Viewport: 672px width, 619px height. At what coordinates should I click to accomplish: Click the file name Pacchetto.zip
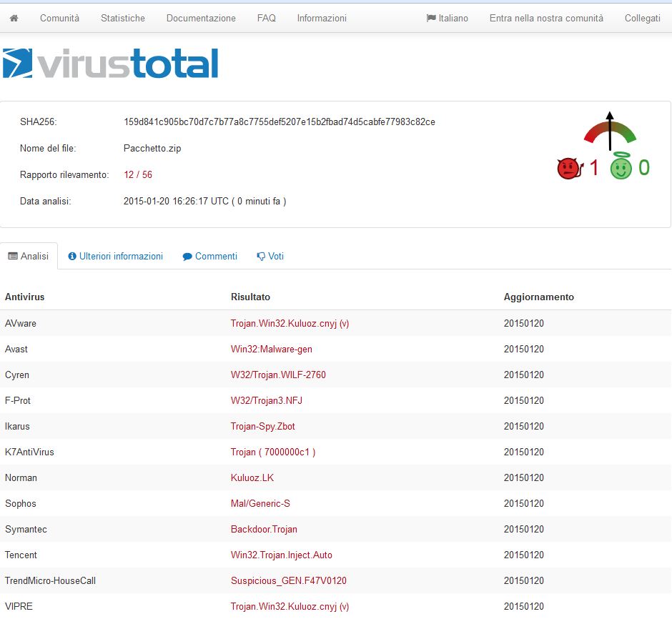click(x=152, y=148)
